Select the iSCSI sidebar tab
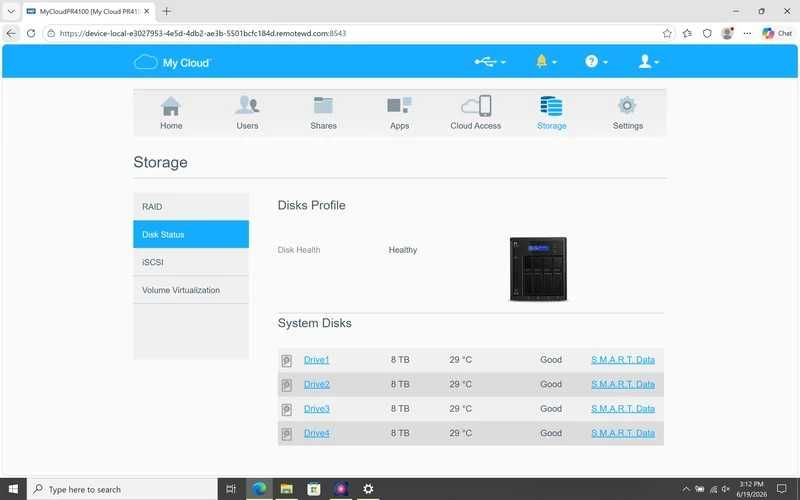This screenshot has height=500, width=800. (x=191, y=262)
